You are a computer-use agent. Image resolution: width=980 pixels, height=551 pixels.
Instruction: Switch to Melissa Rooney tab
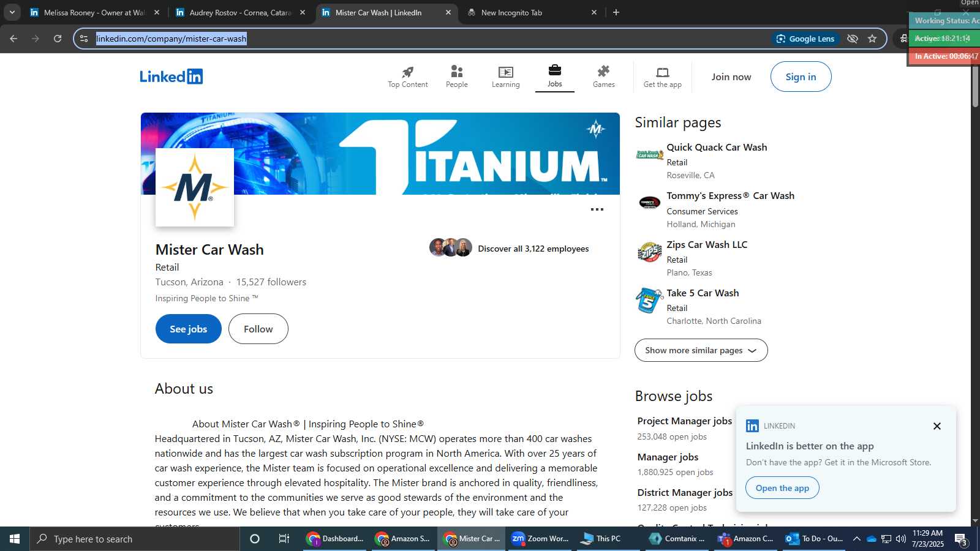94,12
